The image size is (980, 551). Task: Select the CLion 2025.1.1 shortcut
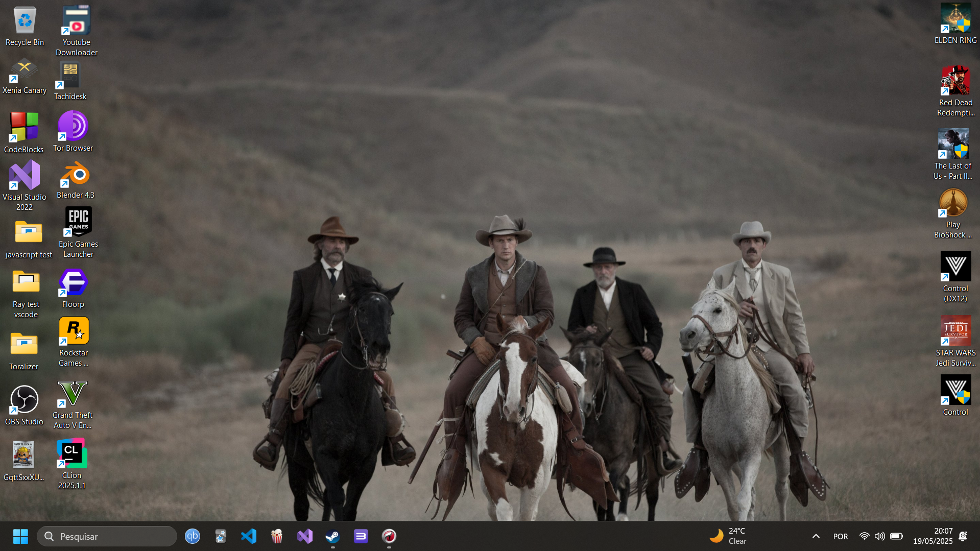pyautogui.click(x=72, y=464)
